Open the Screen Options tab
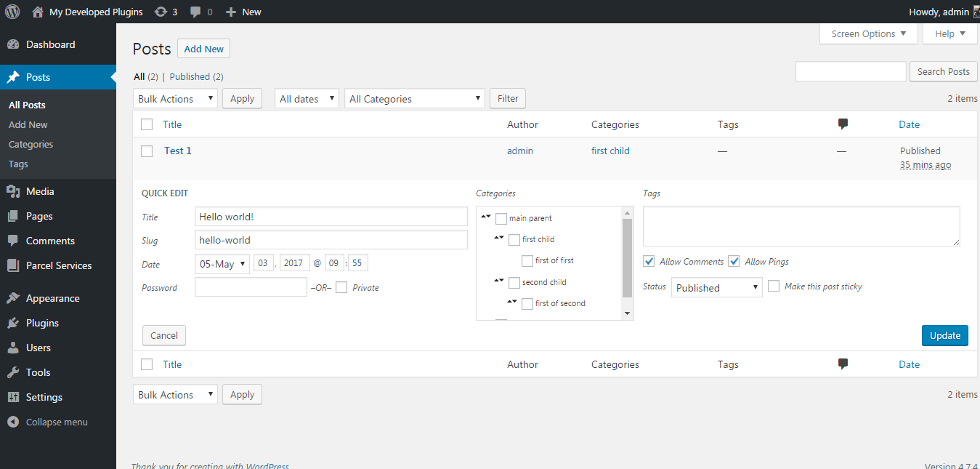 tap(869, 34)
